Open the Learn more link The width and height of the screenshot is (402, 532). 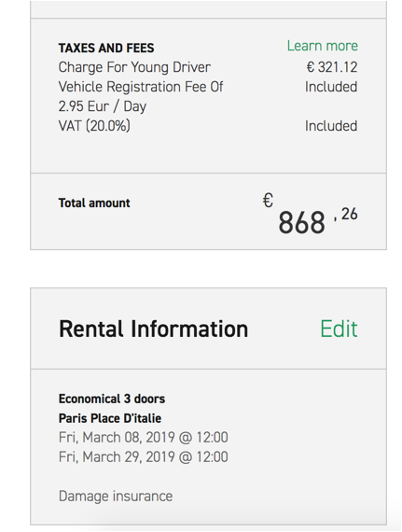(323, 46)
